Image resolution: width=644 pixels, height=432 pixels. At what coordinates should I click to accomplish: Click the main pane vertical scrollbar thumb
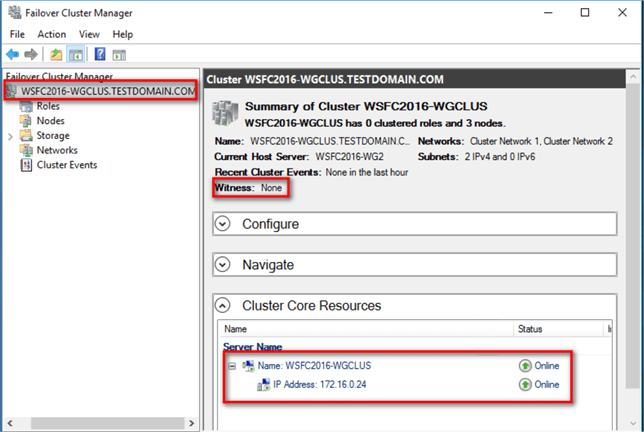(x=633, y=236)
